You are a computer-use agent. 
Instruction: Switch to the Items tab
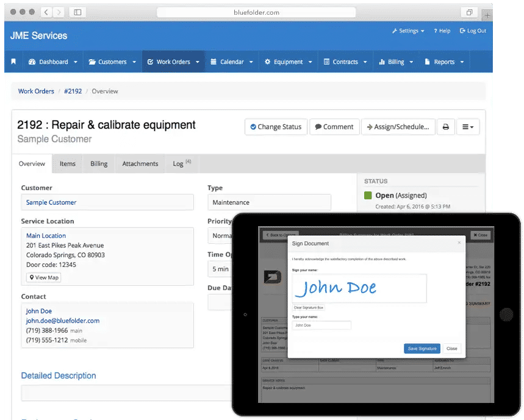tap(68, 163)
